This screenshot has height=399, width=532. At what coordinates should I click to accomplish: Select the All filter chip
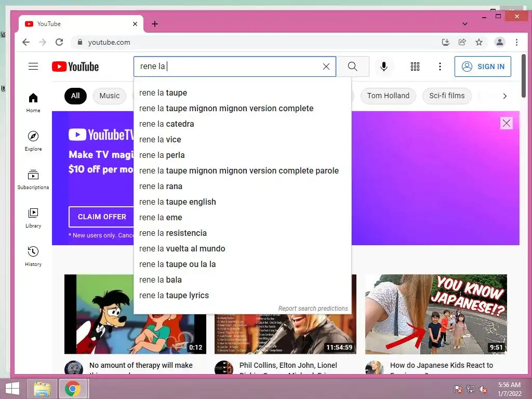[x=75, y=96]
